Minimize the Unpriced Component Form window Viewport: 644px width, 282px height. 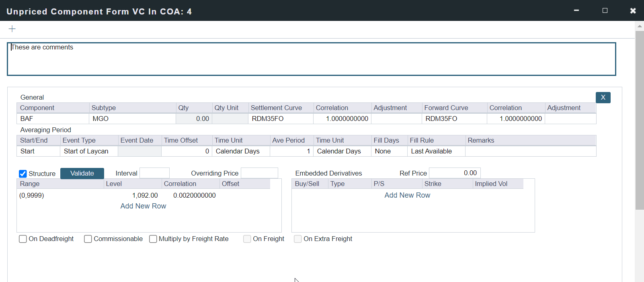[576, 10]
